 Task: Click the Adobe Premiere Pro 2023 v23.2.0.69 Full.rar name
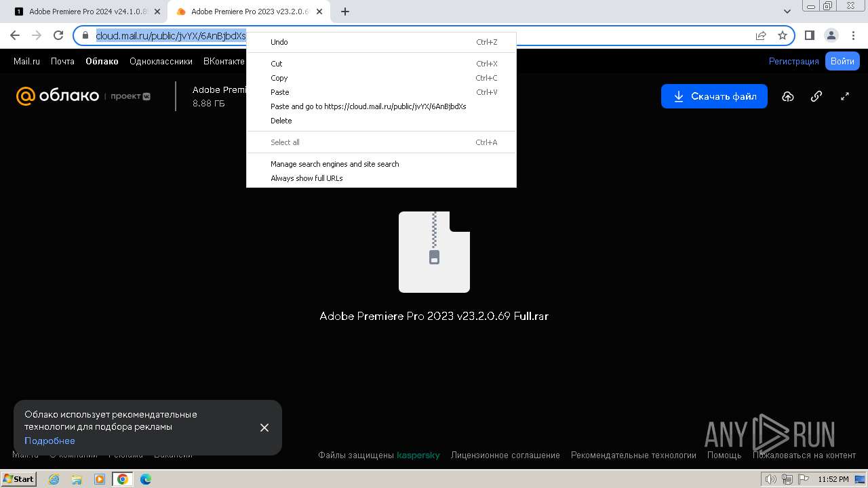click(x=434, y=316)
